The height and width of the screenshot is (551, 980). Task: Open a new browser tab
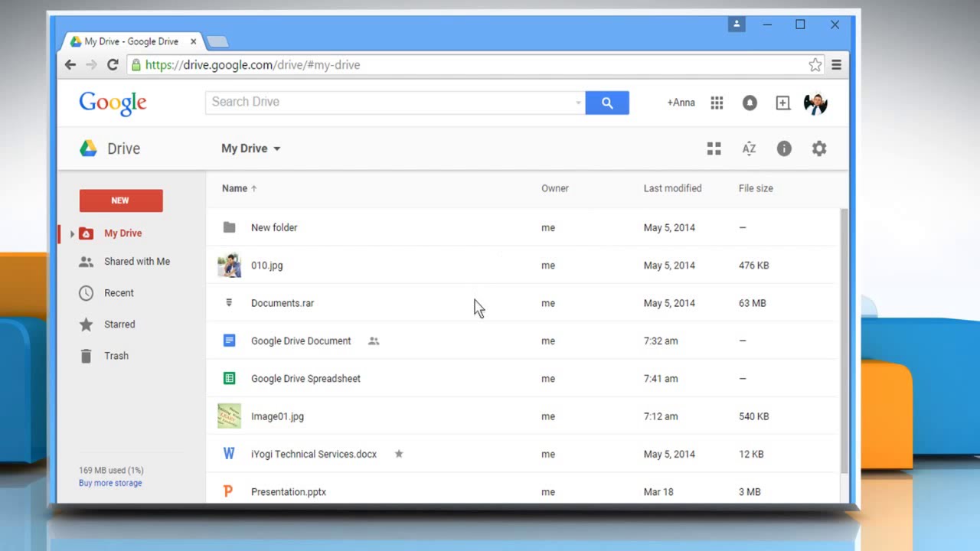click(217, 41)
